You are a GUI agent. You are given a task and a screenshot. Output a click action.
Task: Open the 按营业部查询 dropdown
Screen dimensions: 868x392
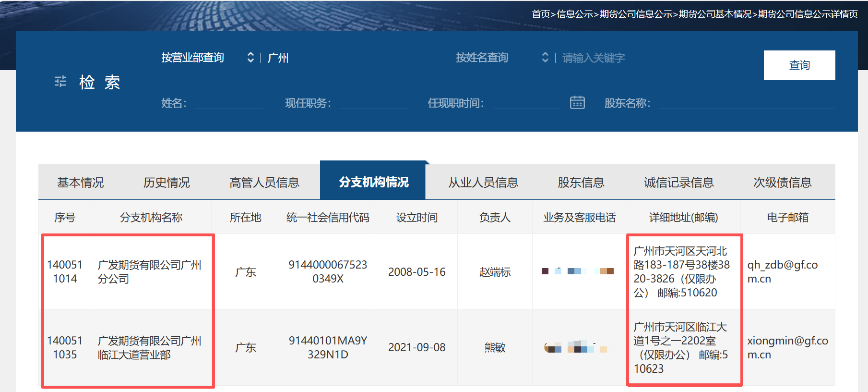click(208, 58)
